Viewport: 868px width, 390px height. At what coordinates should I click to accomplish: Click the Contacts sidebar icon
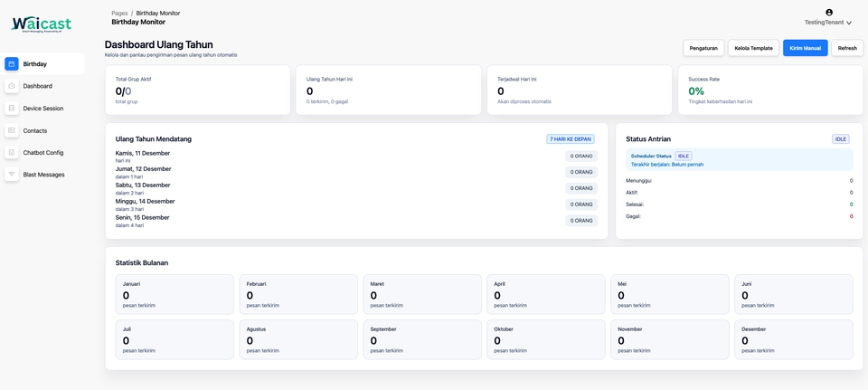[x=12, y=130]
